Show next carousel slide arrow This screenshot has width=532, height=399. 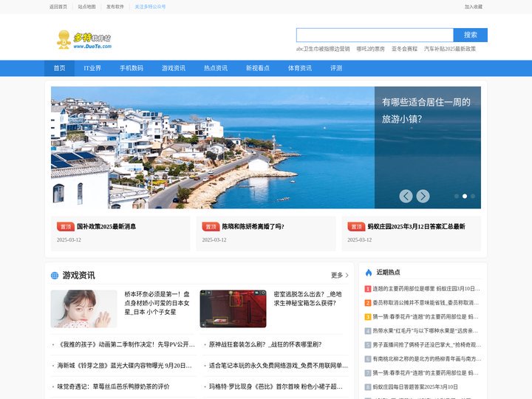coord(423,196)
